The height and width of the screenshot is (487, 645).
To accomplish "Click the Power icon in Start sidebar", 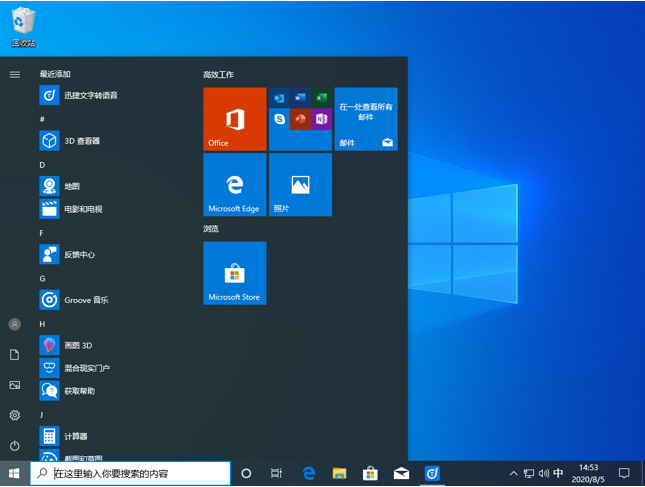I will click(x=14, y=445).
